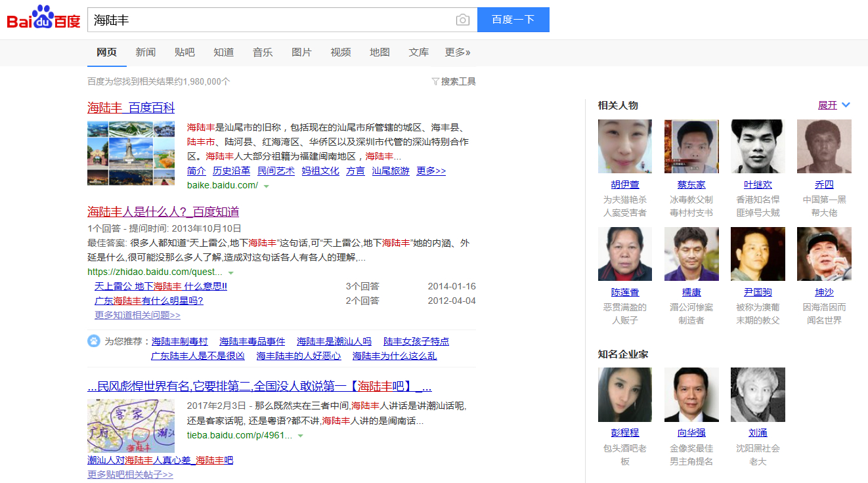868x483 pixels.
Task: Open 潮汕人对海陆丰人真心差 post link
Action: (160, 460)
